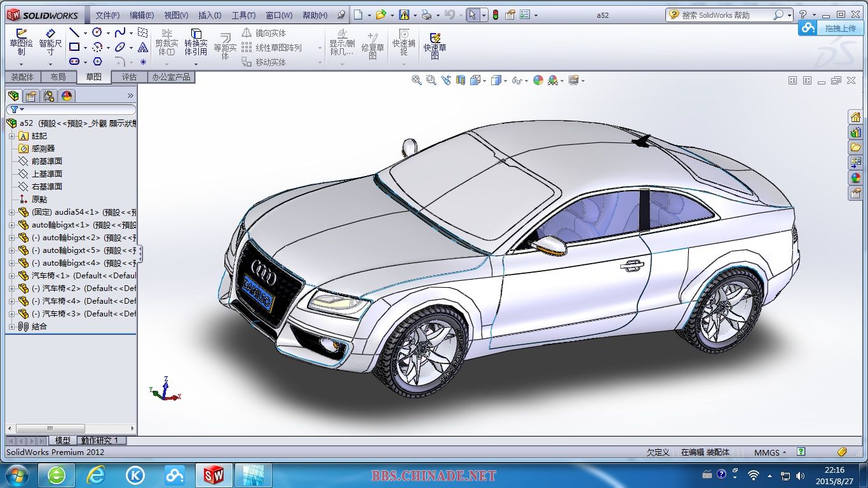Click the New document icon
This screenshot has height=488, width=868.
(x=358, y=15)
